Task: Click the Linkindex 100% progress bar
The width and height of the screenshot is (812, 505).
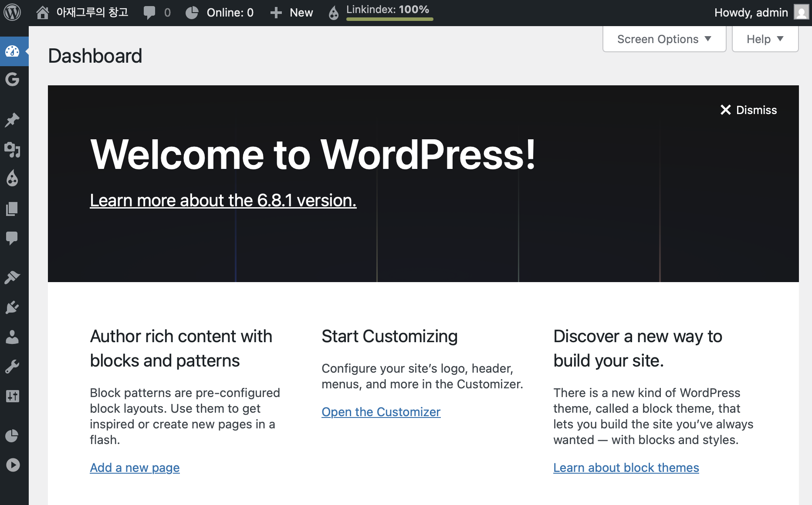Action: pos(389,19)
